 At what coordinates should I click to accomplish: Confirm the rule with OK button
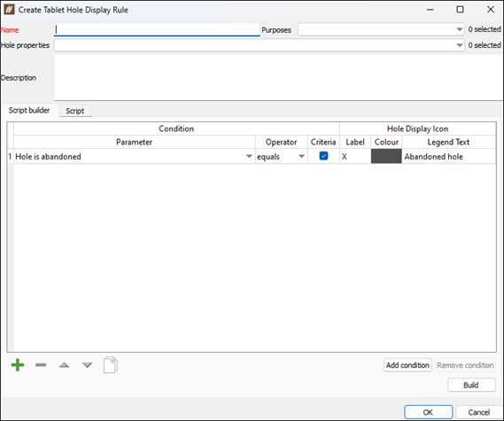click(x=428, y=412)
